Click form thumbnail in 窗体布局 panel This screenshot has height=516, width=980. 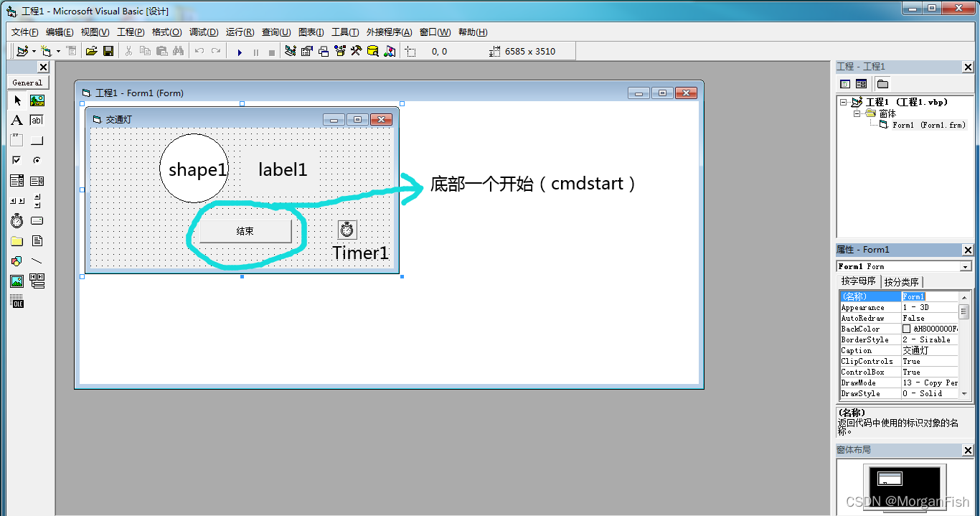click(890, 479)
